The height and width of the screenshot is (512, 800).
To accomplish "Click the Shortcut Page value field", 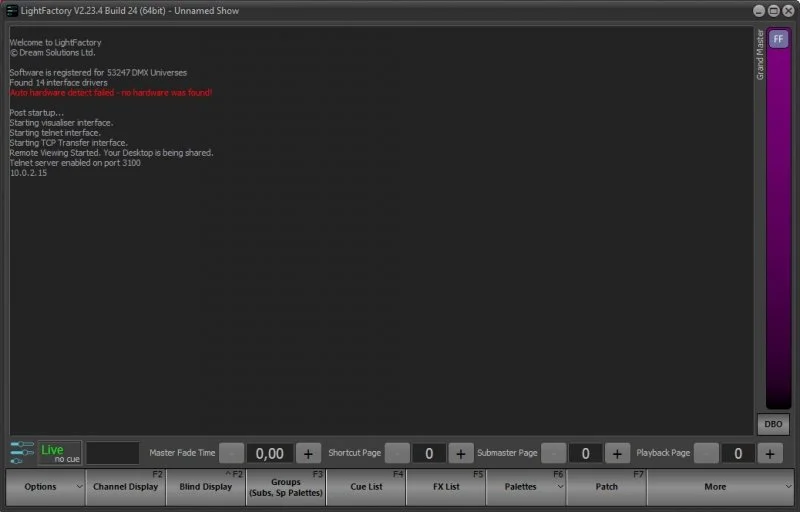I will 429,453.
